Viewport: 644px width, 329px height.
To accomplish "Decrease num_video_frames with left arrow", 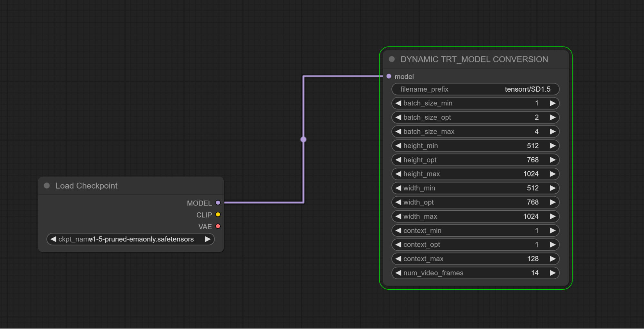I will pyautogui.click(x=398, y=273).
